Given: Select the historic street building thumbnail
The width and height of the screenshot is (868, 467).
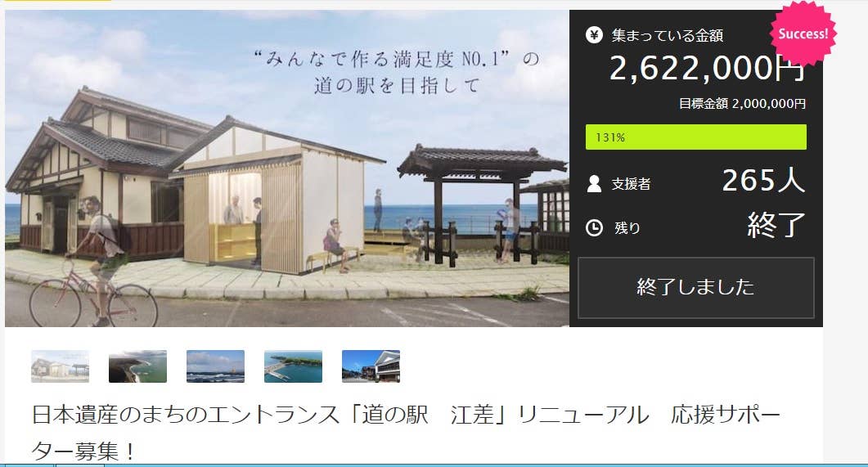Looking at the screenshot, I should coord(371,366).
